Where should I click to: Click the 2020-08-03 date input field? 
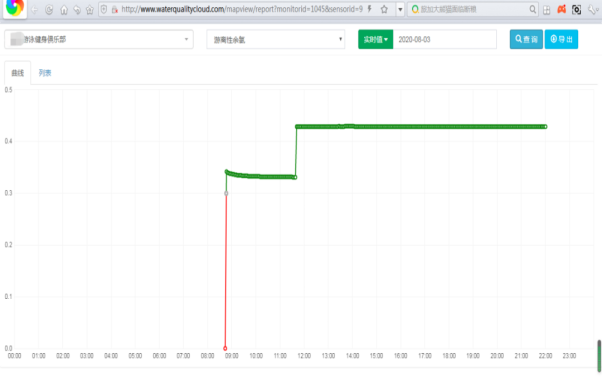point(445,39)
